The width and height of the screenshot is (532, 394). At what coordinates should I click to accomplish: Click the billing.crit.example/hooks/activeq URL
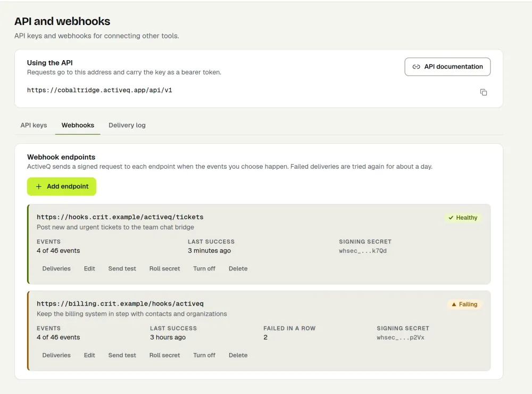[120, 303]
